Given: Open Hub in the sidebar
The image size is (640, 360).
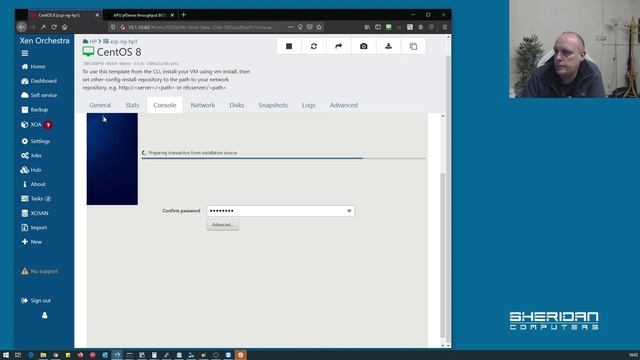Looking at the screenshot, I should click(x=31, y=170).
